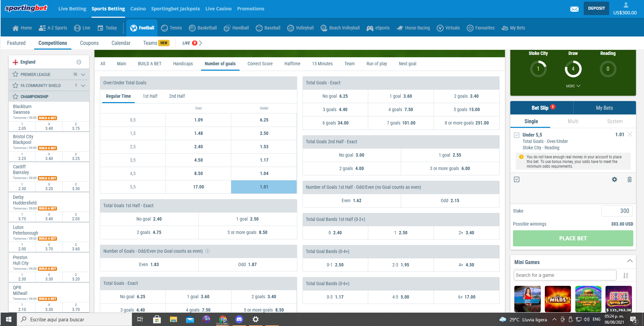Show odd/even market info icon
The image size is (644, 326).
point(207,251)
